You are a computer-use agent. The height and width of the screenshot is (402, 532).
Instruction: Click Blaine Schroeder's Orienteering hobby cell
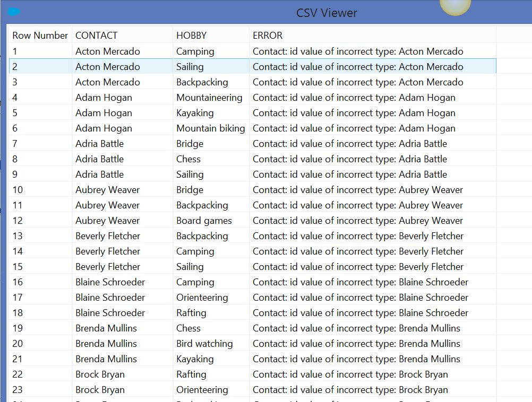pos(202,298)
